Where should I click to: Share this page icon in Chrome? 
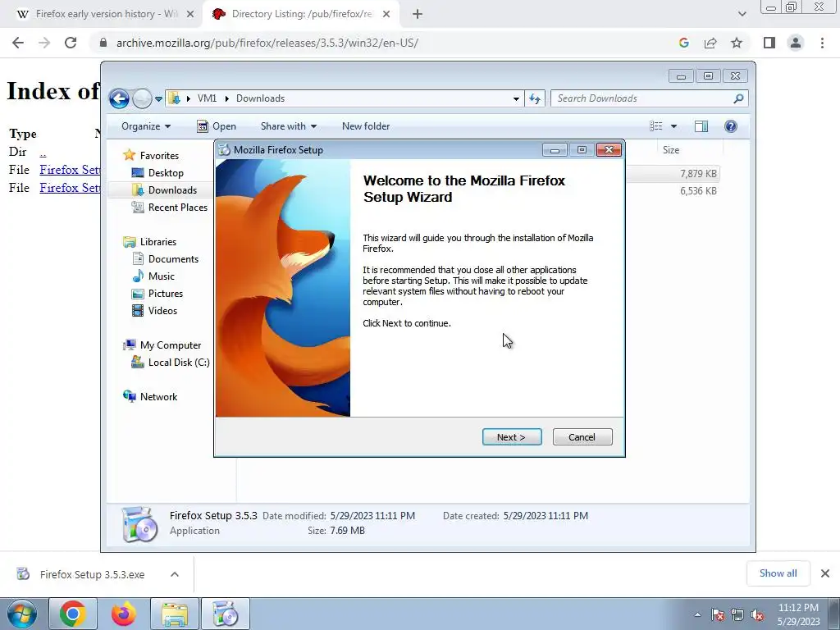710,43
